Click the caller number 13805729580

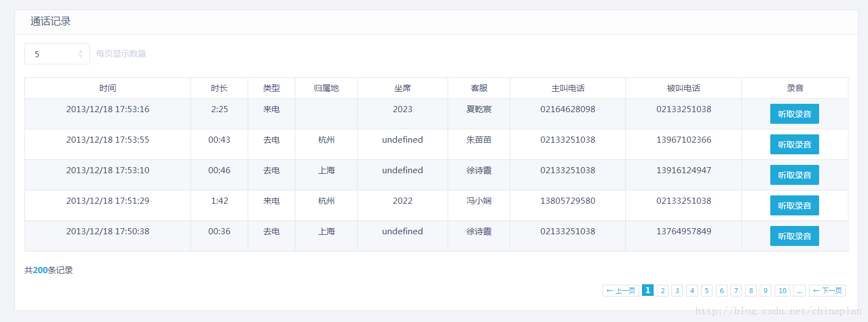coord(568,201)
